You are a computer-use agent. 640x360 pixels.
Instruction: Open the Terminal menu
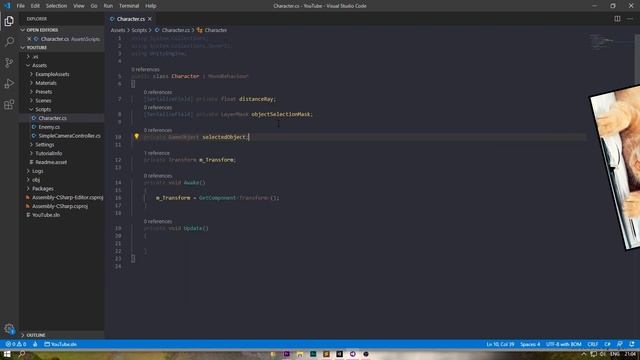pos(129,6)
